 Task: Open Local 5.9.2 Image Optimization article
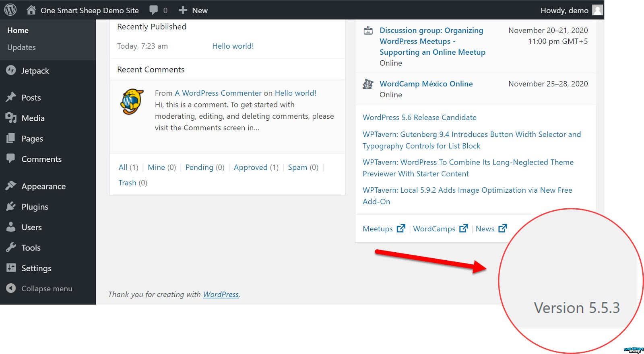[467, 196]
